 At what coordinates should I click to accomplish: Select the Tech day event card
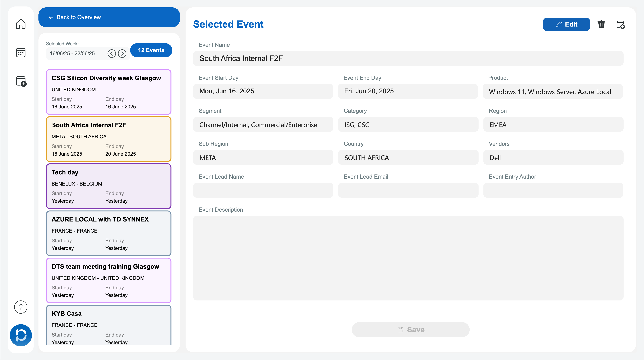click(x=109, y=186)
